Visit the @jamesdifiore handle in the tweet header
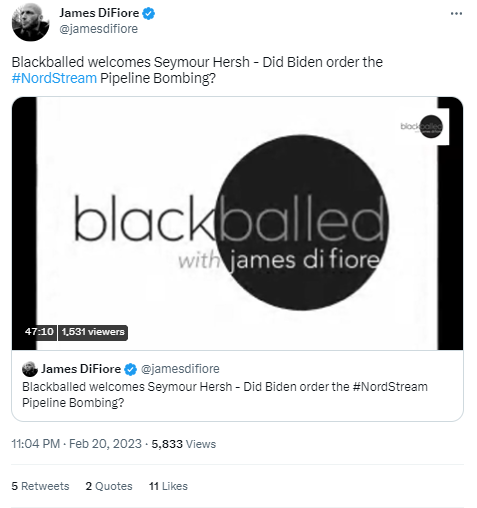This screenshot has width=477, height=508. (98, 29)
